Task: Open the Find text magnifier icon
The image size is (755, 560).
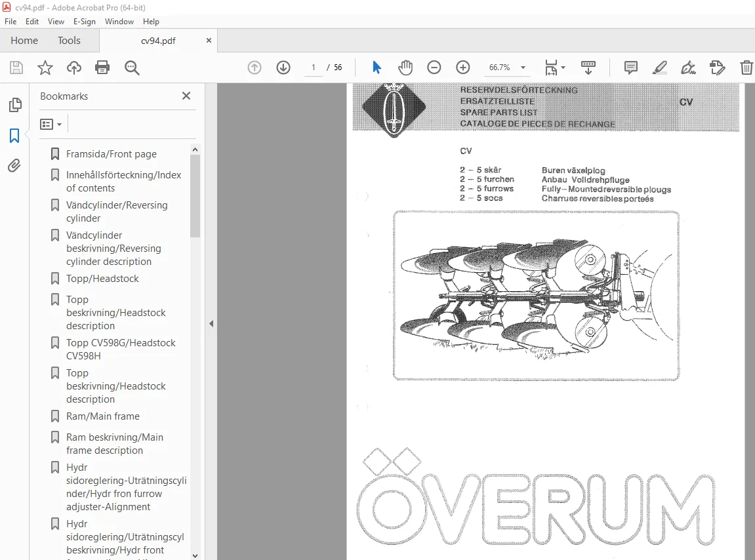Action: pos(132,68)
